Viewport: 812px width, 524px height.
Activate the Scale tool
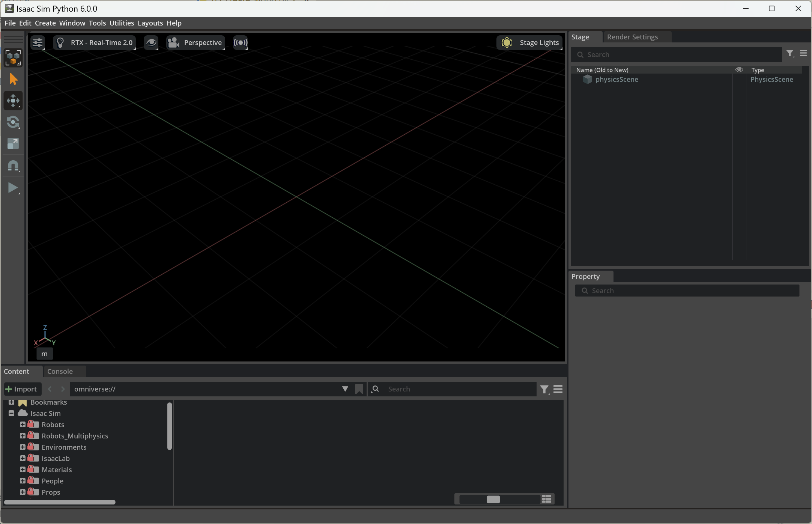[13, 143]
